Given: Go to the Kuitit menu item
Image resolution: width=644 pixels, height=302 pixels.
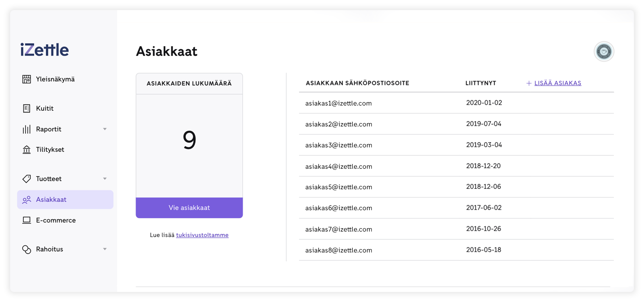Looking at the screenshot, I should point(45,108).
